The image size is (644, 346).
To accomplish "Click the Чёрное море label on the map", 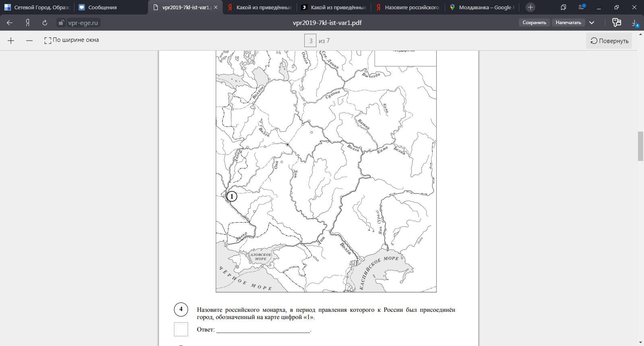I will pos(246,279).
